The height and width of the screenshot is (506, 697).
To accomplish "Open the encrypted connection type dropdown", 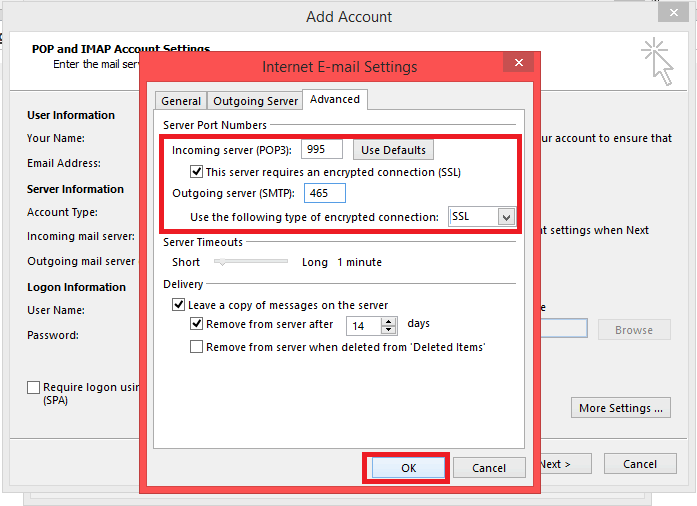I will 505,217.
